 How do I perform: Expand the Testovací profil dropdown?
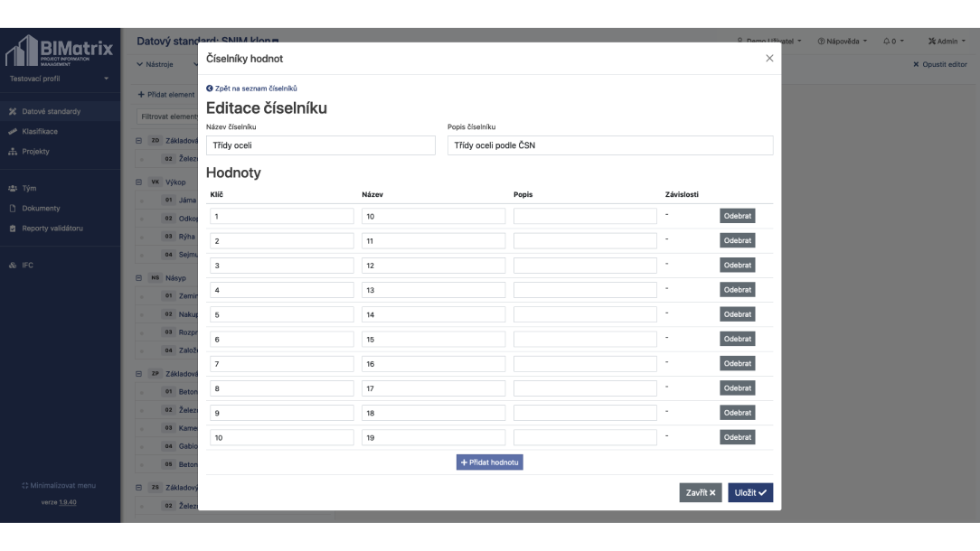[x=59, y=78]
